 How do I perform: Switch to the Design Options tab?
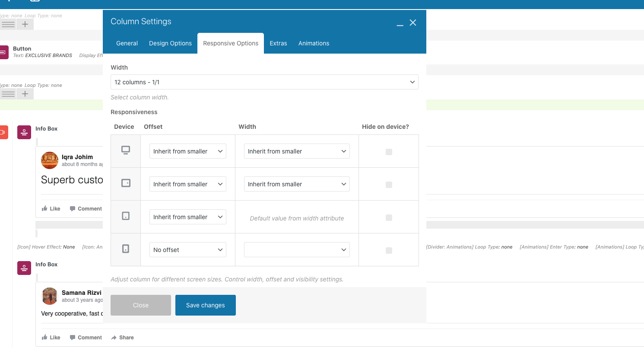click(x=170, y=43)
